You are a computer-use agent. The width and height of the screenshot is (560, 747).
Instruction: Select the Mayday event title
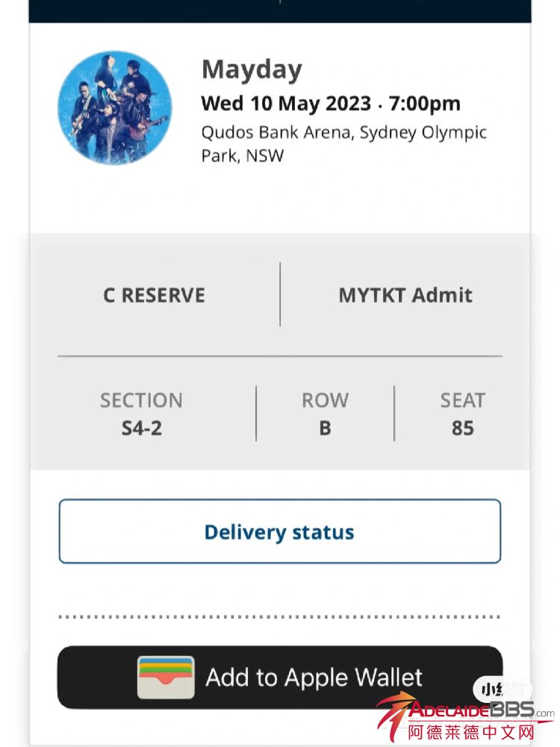[252, 69]
